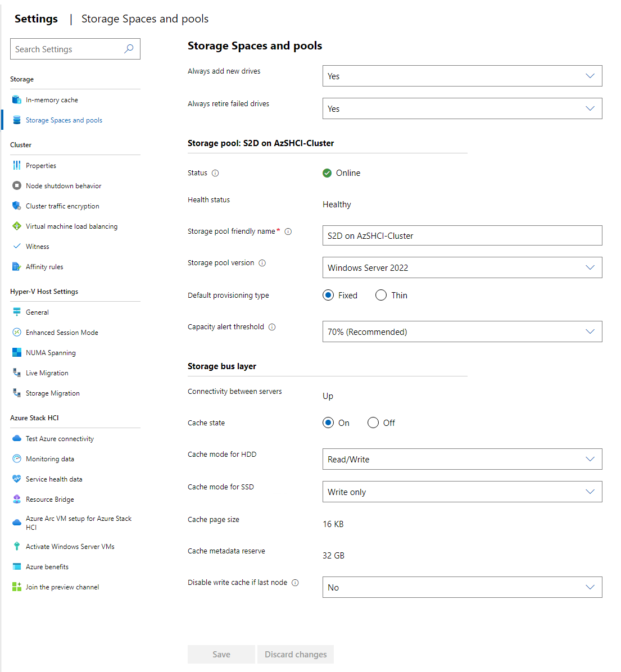Edit the Storage pool friendly name field

click(462, 235)
